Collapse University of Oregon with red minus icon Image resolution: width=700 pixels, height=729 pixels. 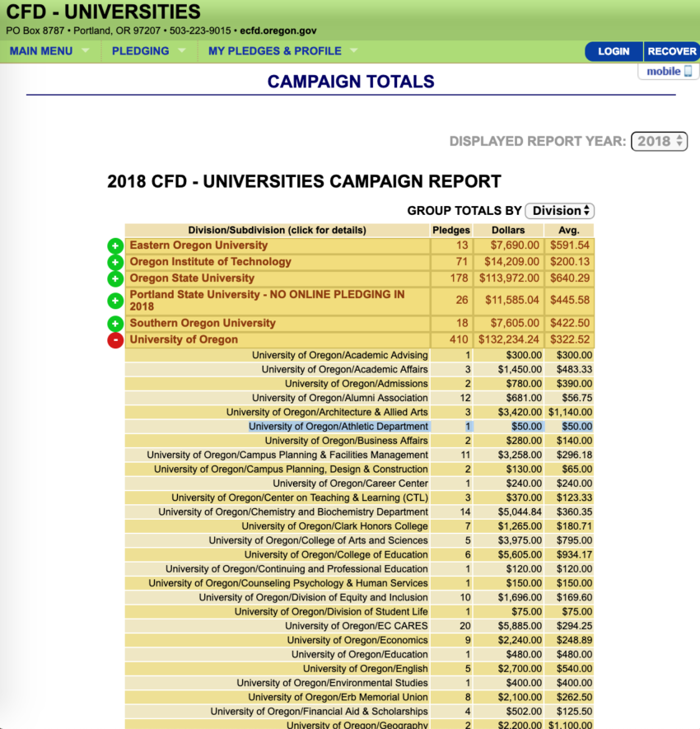pos(115,340)
